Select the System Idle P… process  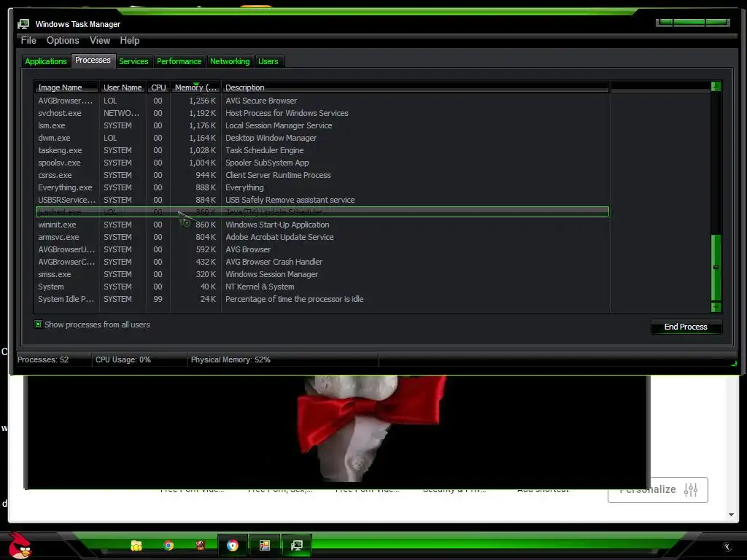[322, 299]
